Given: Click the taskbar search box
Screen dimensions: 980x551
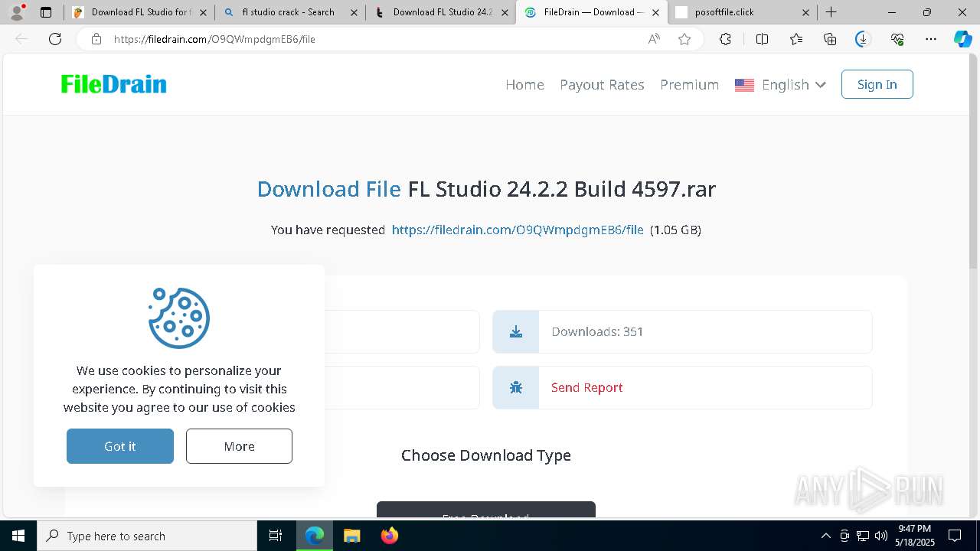Looking at the screenshot, I should [147, 536].
